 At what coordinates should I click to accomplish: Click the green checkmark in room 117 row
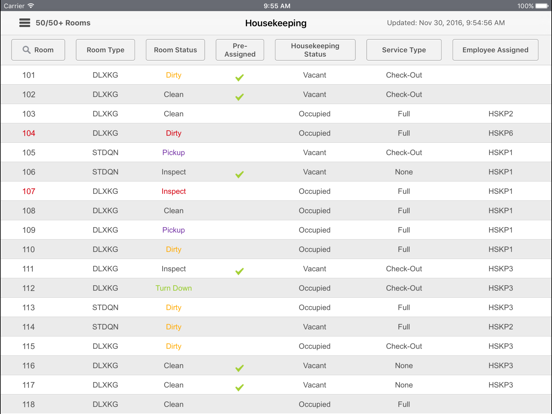(239, 387)
